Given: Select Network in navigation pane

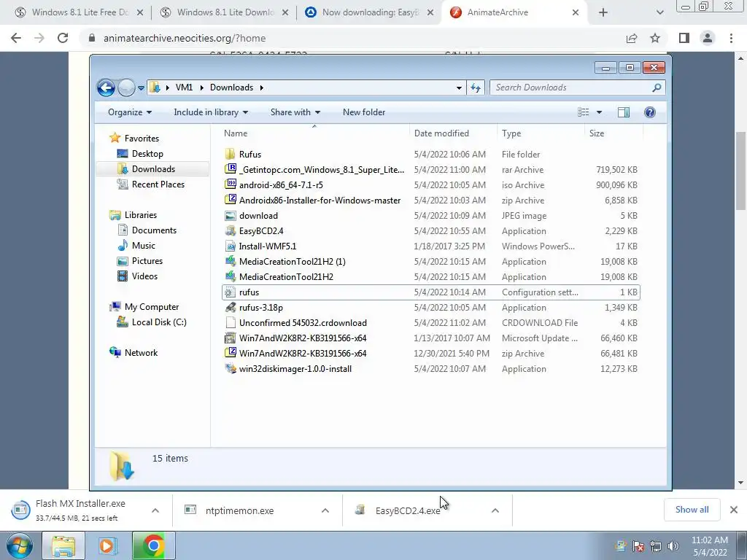Looking at the screenshot, I should pyautogui.click(x=141, y=353).
